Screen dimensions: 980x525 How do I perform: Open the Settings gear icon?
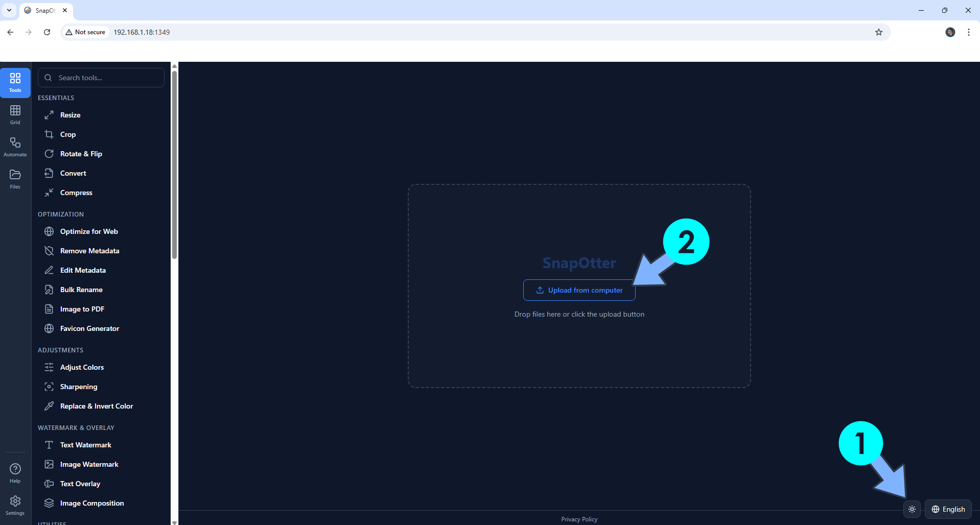pyautogui.click(x=15, y=501)
